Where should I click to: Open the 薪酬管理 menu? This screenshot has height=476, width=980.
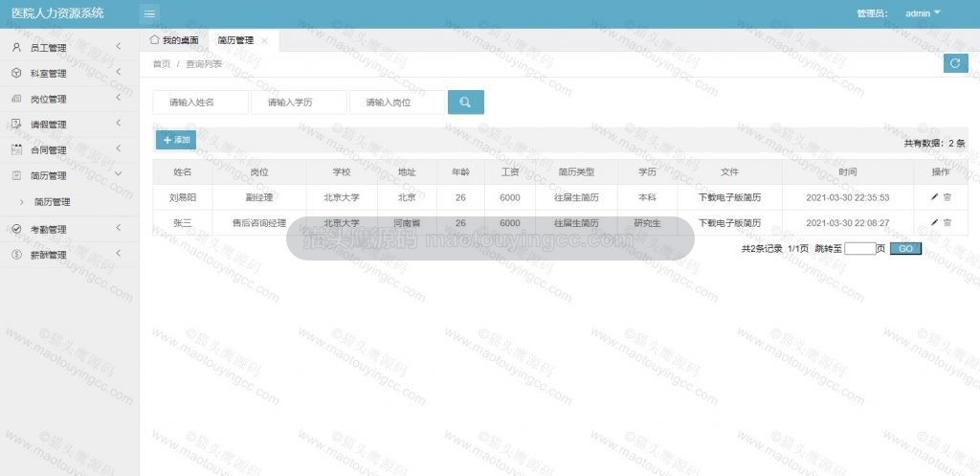click(x=69, y=255)
